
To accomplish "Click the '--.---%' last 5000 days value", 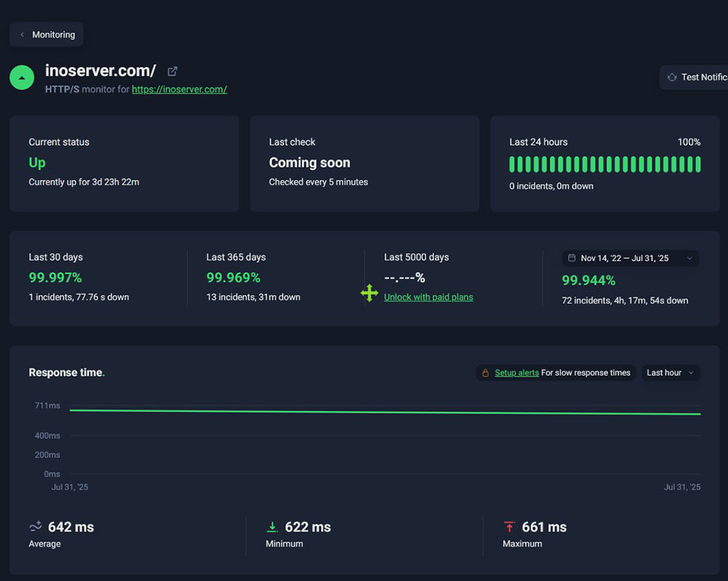I will 404,277.
